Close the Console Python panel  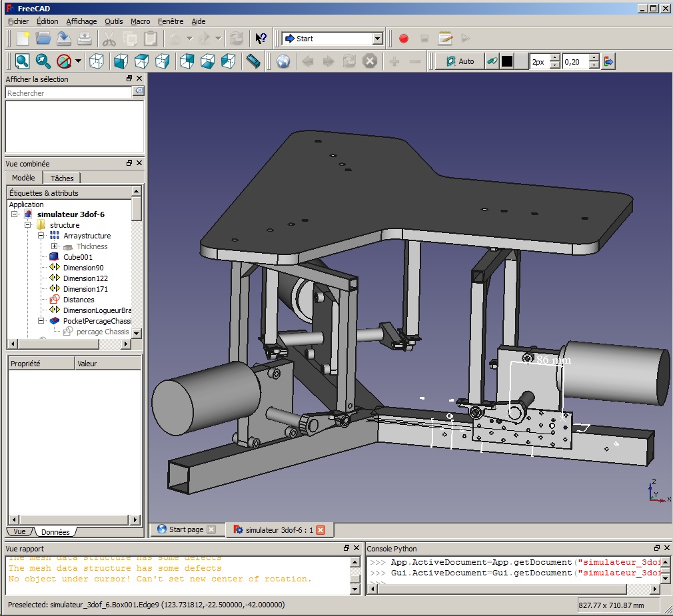[666, 548]
